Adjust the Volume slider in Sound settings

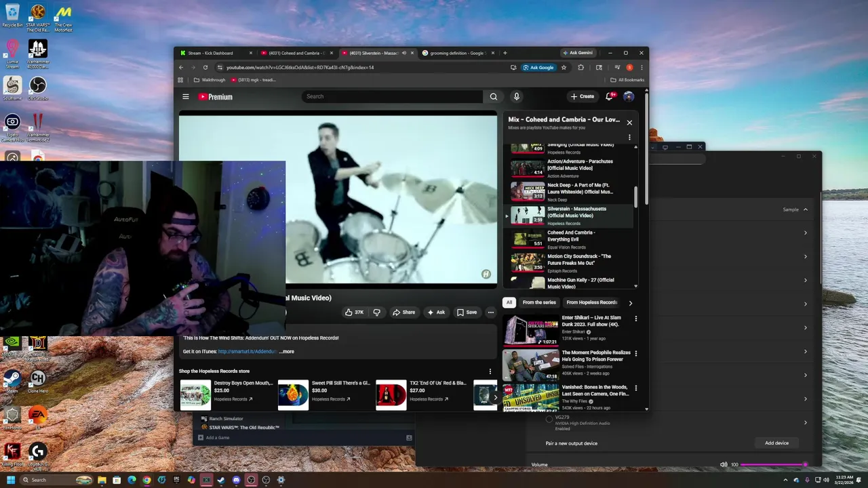[x=772, y=464]
